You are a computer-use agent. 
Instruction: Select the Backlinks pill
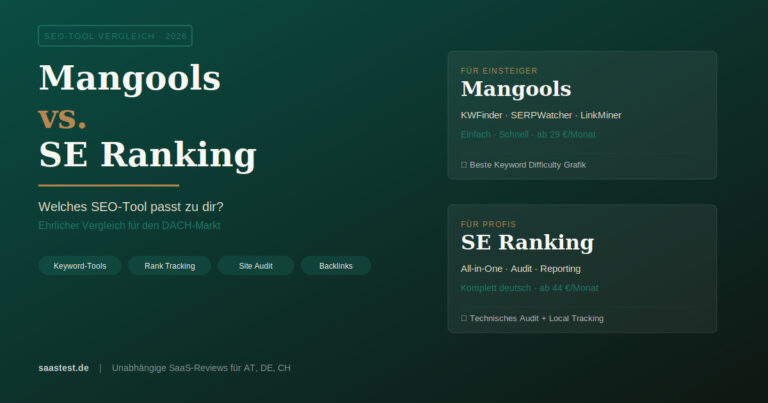point(336,266)
